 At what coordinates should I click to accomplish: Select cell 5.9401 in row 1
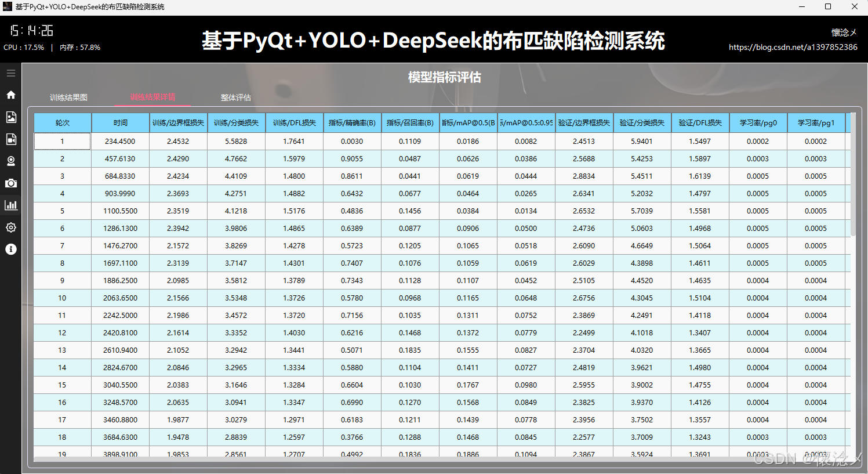pos(642,141)
